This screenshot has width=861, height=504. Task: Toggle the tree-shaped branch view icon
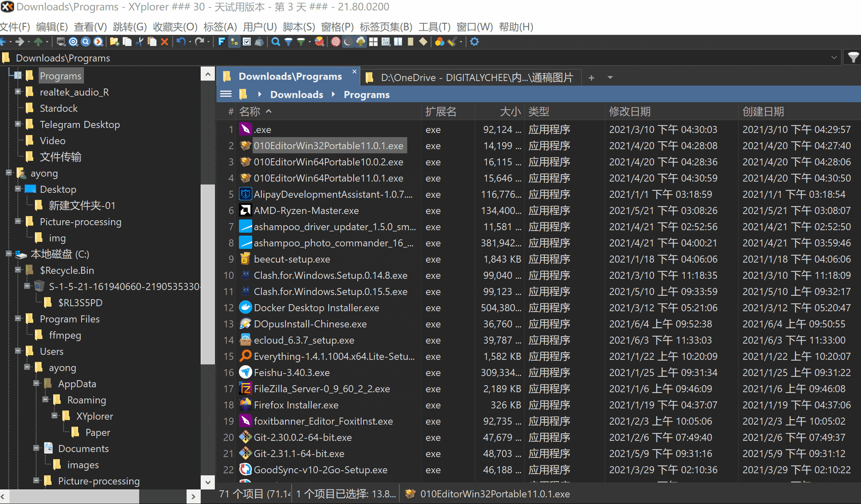coord(361,42)
